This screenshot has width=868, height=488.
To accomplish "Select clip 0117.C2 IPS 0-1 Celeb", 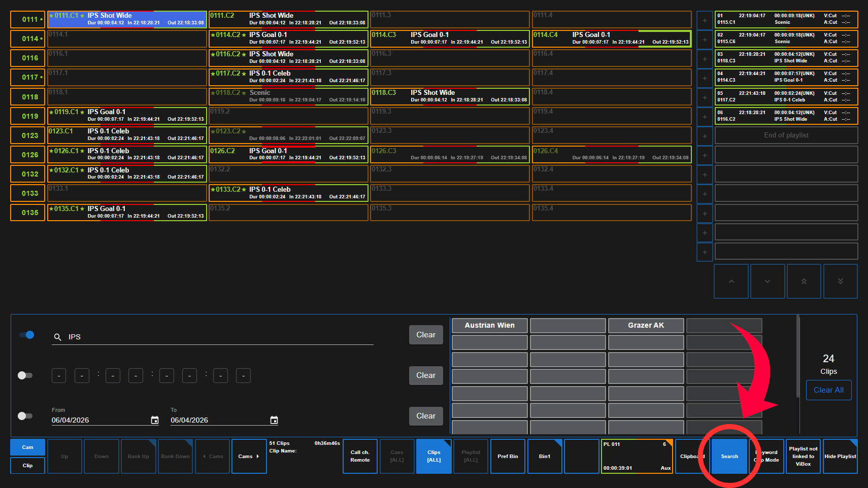I will point(288,77).
